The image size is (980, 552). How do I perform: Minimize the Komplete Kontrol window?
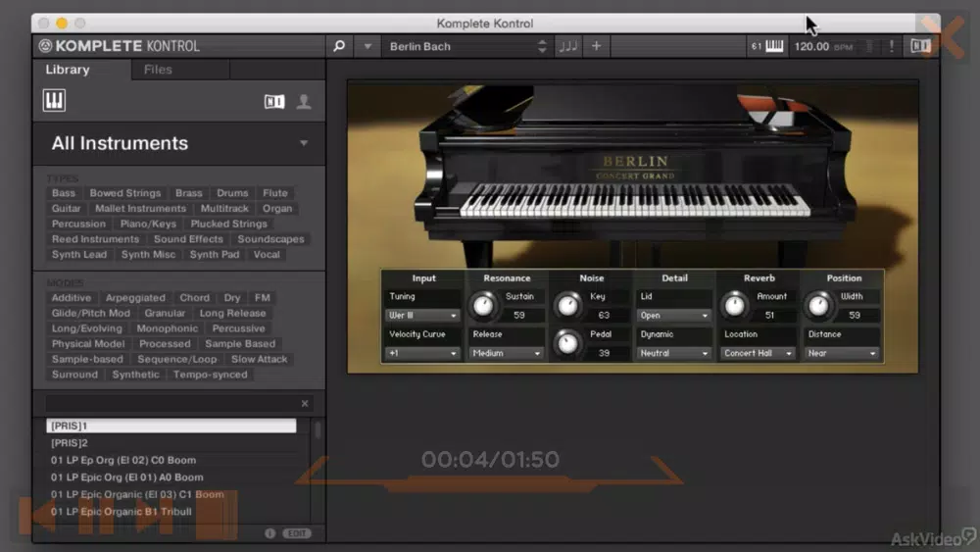click(61, 24)
